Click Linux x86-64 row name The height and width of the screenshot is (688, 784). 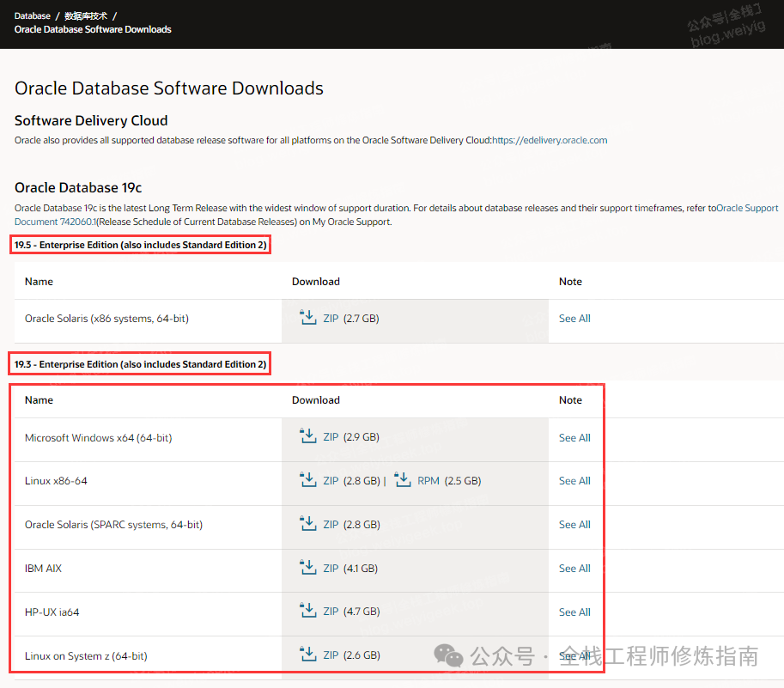tap(56, 480)
